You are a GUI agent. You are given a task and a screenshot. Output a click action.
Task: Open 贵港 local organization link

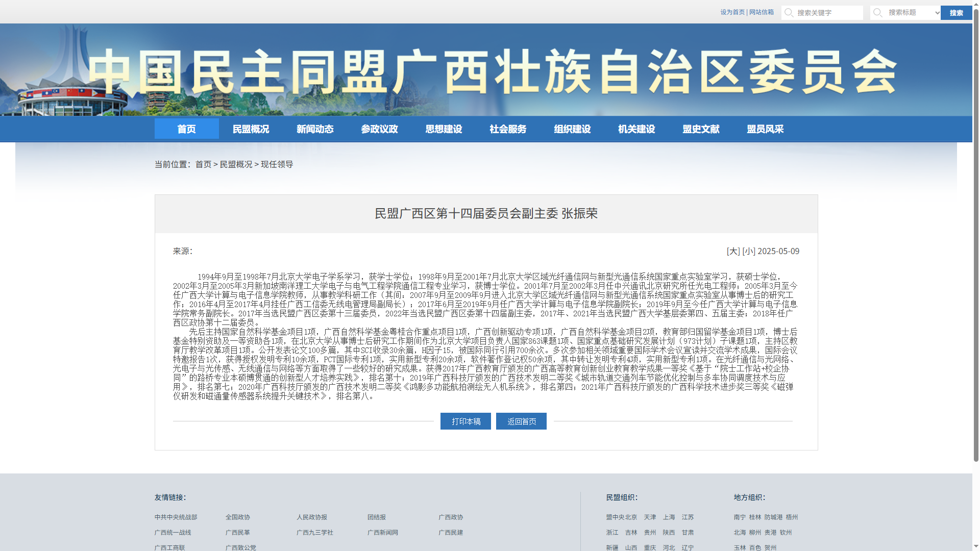771,533
